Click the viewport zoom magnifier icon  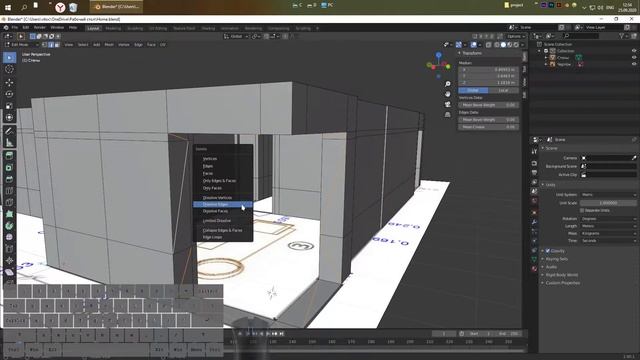(x=448, y=84)
